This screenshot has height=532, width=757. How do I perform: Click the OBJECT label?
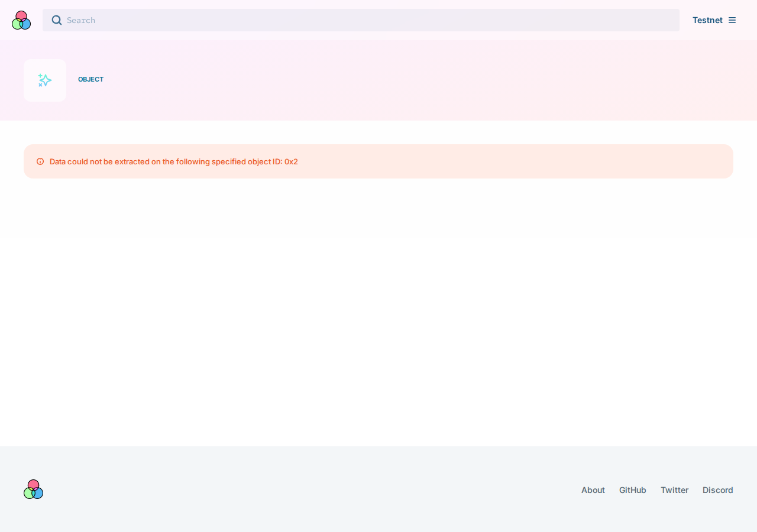pos(91,79)
